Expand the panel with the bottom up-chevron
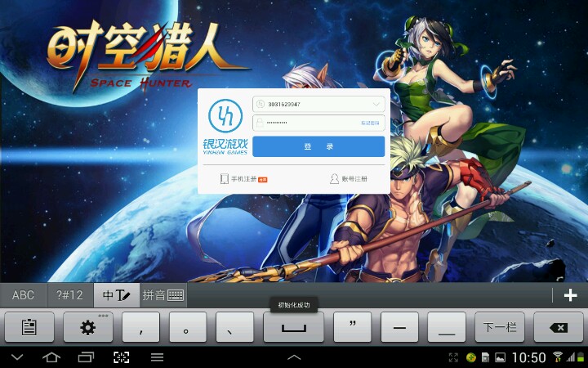Image resolution: width=588 pixels, height=368 pixels. click(x=294, y=357)
